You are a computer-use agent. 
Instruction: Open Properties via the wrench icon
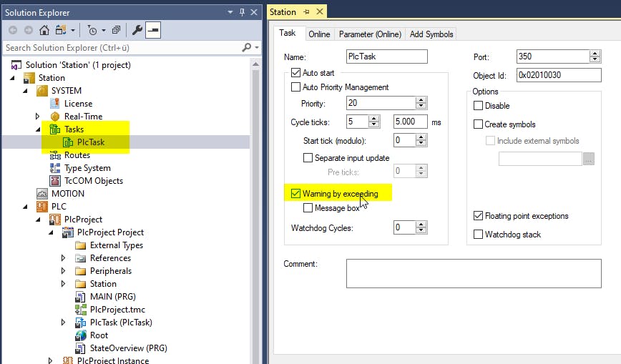coord(137,30)
